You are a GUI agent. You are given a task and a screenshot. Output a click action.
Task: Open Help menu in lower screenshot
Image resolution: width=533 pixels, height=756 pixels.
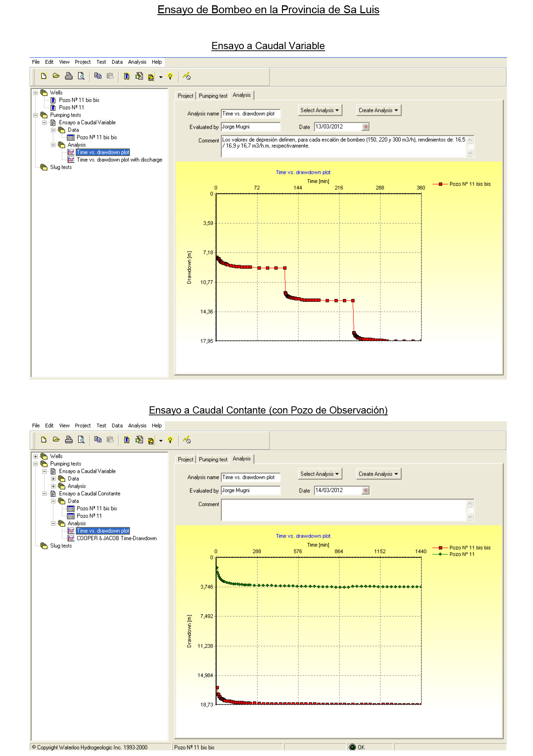[x=157, y=426]
